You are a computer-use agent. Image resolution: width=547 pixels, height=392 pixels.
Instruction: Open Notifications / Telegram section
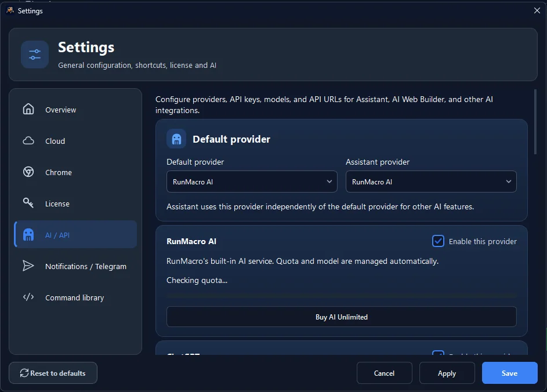[75, 266]
